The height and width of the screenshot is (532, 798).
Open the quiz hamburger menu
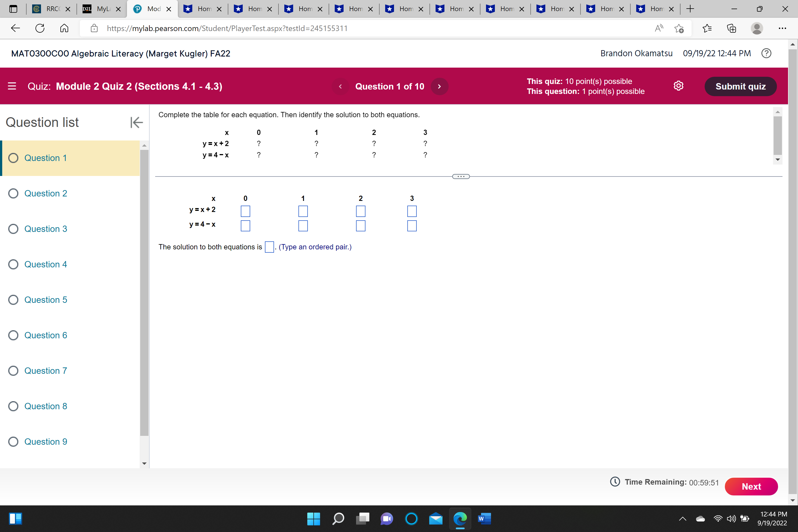12,86
